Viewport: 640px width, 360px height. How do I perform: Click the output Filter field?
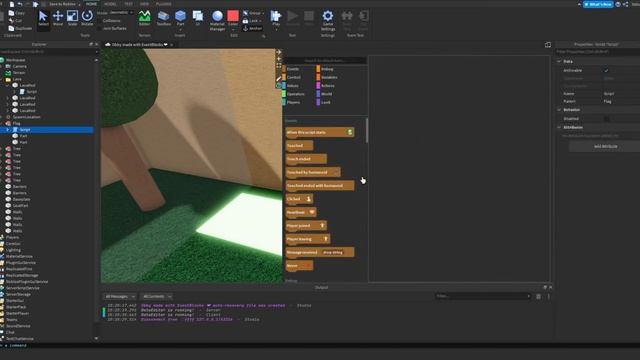tap(483, 296)
